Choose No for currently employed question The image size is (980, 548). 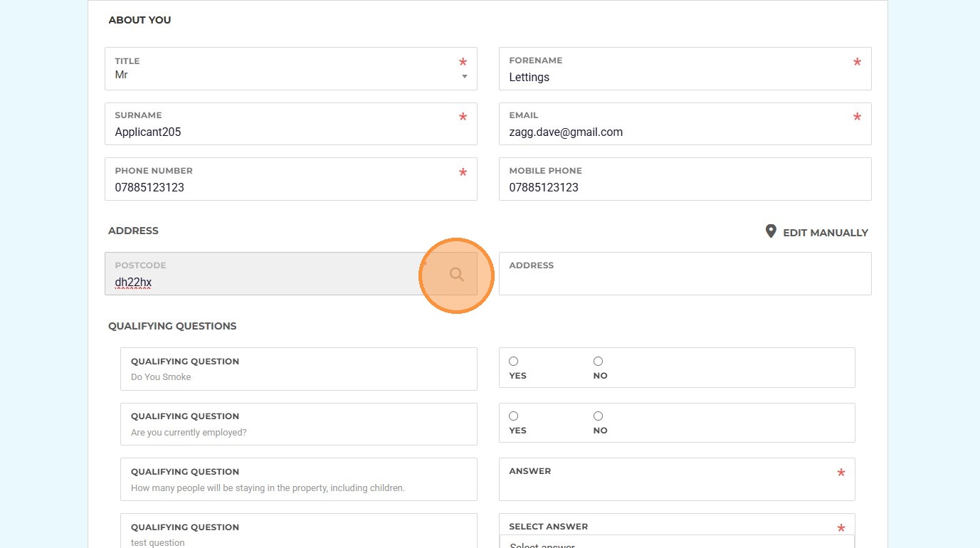point(598,416)
